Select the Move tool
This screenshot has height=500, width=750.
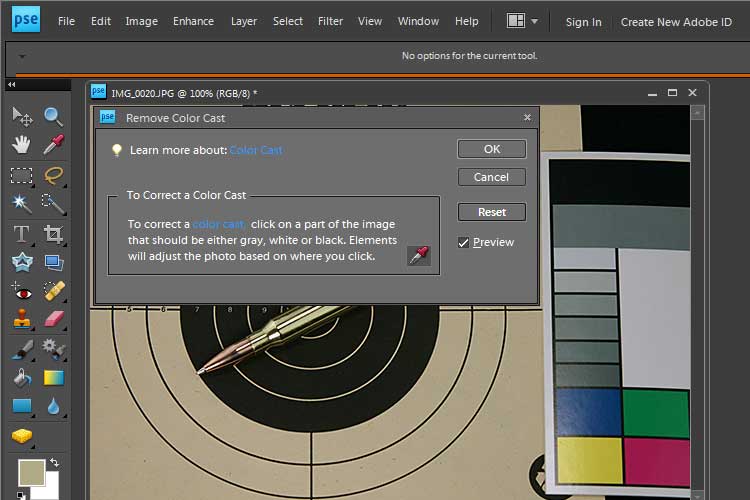[22, 116]
